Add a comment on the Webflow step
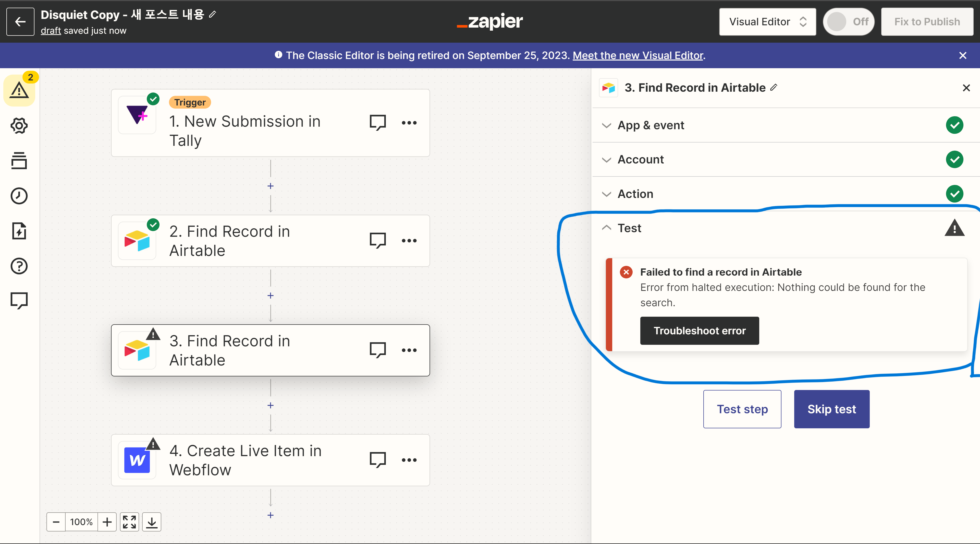This screenshot has height=544, width=980. [377, 459]
